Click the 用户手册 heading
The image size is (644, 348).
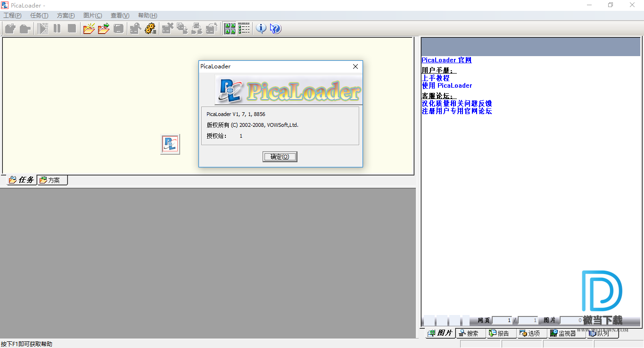(439, 70)
